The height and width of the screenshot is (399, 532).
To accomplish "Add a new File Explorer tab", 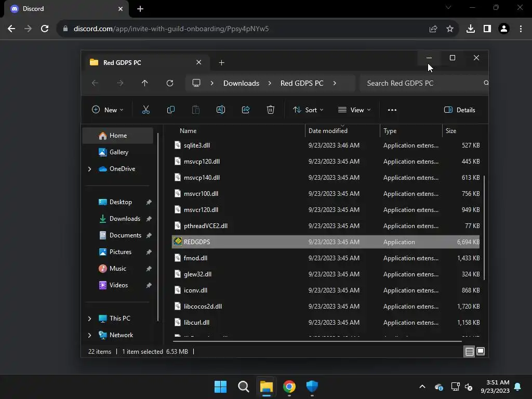I will tap(221, 62).
